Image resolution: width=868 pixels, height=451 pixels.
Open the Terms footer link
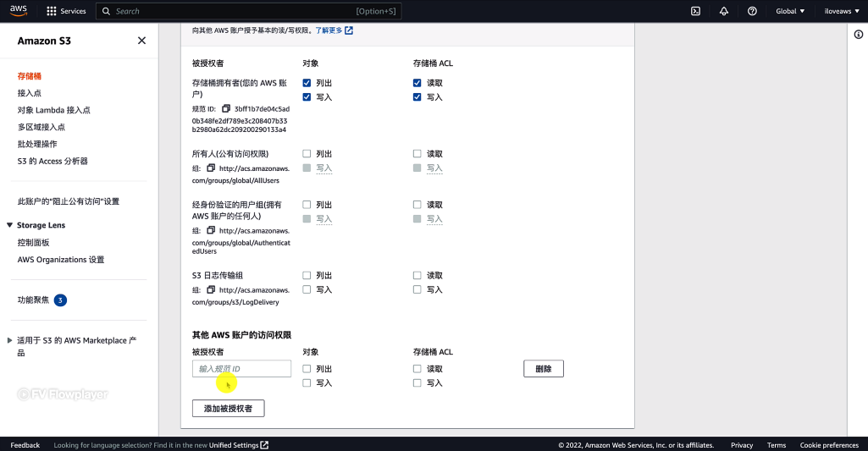776,445
